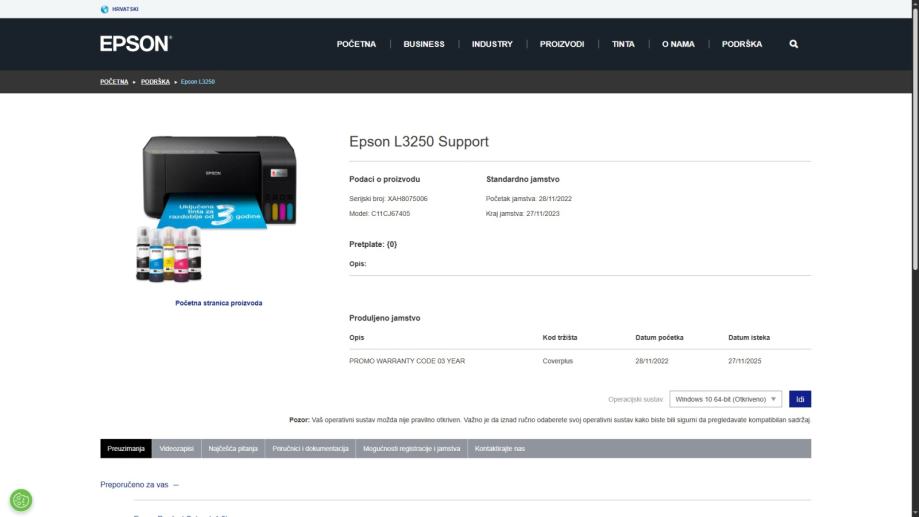
Task: Click the Produljeno jamstvo heading
Action: tap(384, 318)
